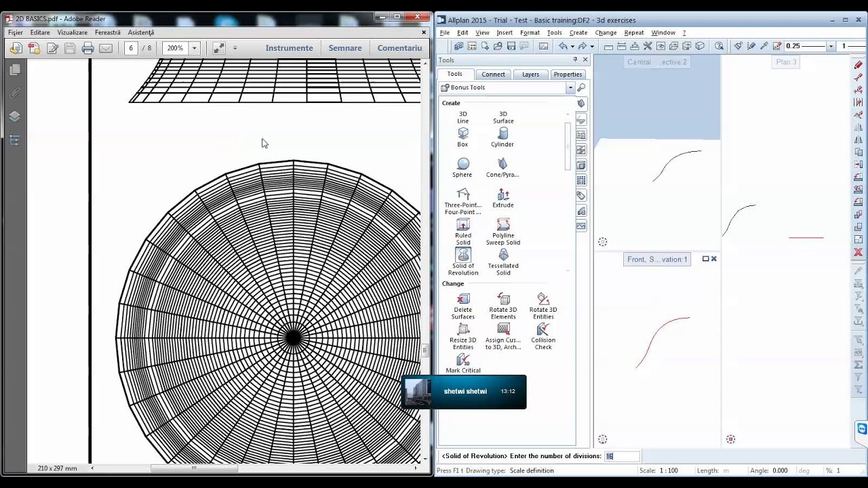Select Resize 3D Entities tool
The height and width of the screenshot is (488, 868).
tap(463, 337)
